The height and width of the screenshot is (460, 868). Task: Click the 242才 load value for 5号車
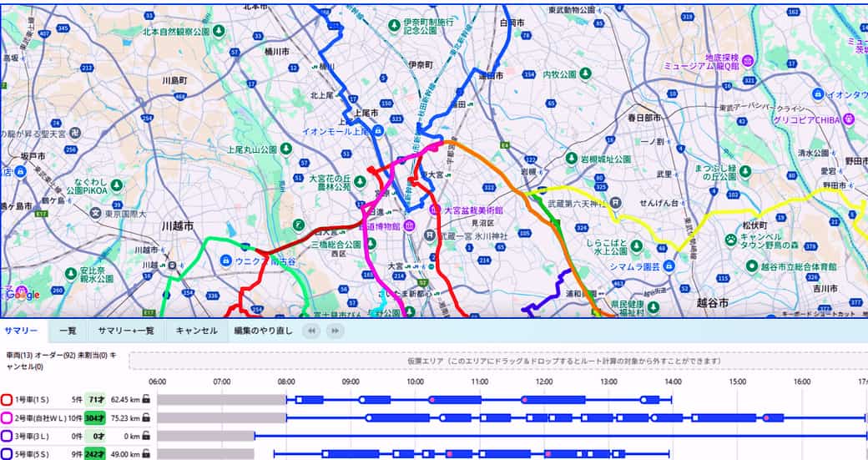click(x=94, y=454)
